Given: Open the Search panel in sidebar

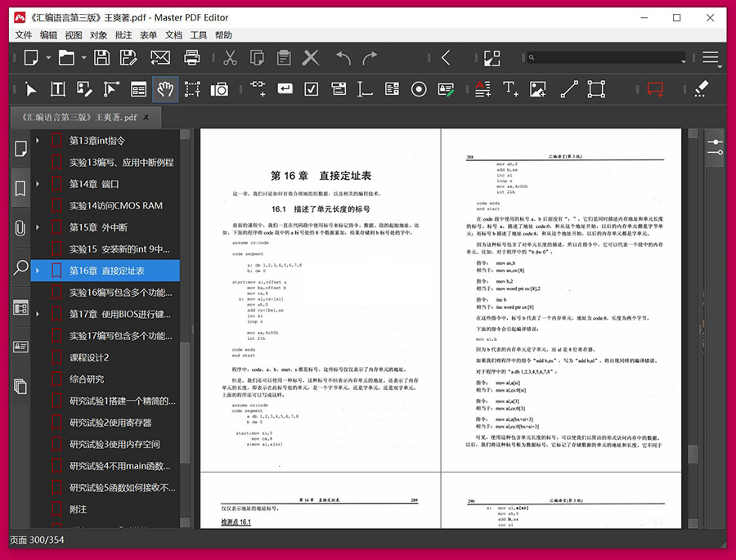Looking at the screenshot, I should click(x=20, y=267).
